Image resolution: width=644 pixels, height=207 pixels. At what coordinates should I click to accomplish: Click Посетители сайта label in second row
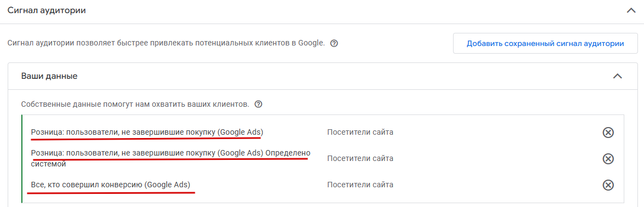click(360, 159)
